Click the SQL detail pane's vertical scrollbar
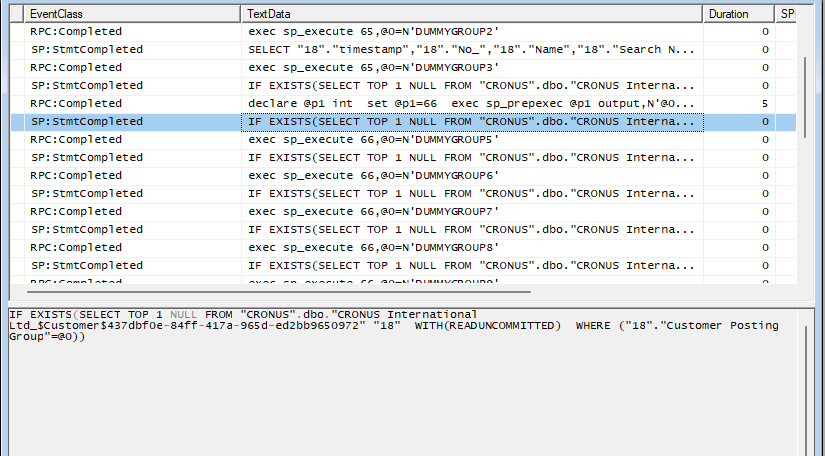The height and width of the screenshot is (456, 825). 805,389
